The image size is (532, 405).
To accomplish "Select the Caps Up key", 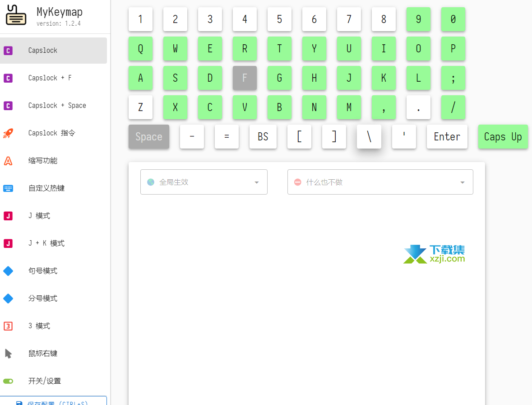I will (x=503, y=137).
